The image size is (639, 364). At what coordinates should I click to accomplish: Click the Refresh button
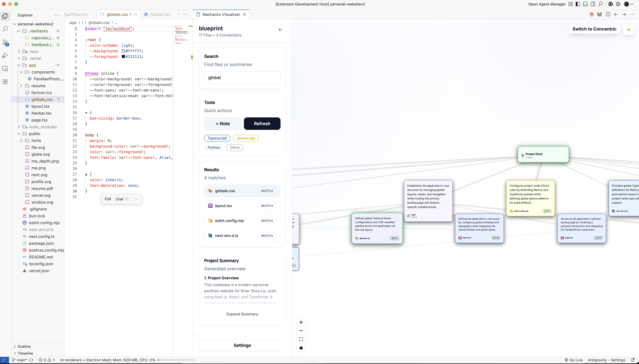click(x=262, y=123)
